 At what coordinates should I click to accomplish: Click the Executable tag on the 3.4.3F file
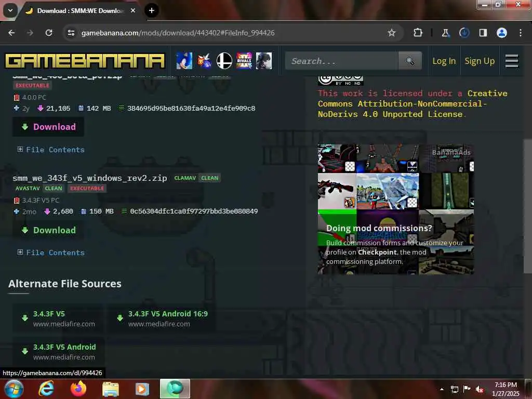point(87,188)
